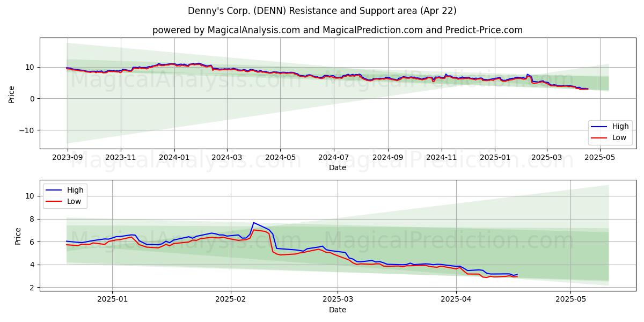
Task: Click the "2025-04" date tick on the bottom chart
Action: click(x=456, y=300)
